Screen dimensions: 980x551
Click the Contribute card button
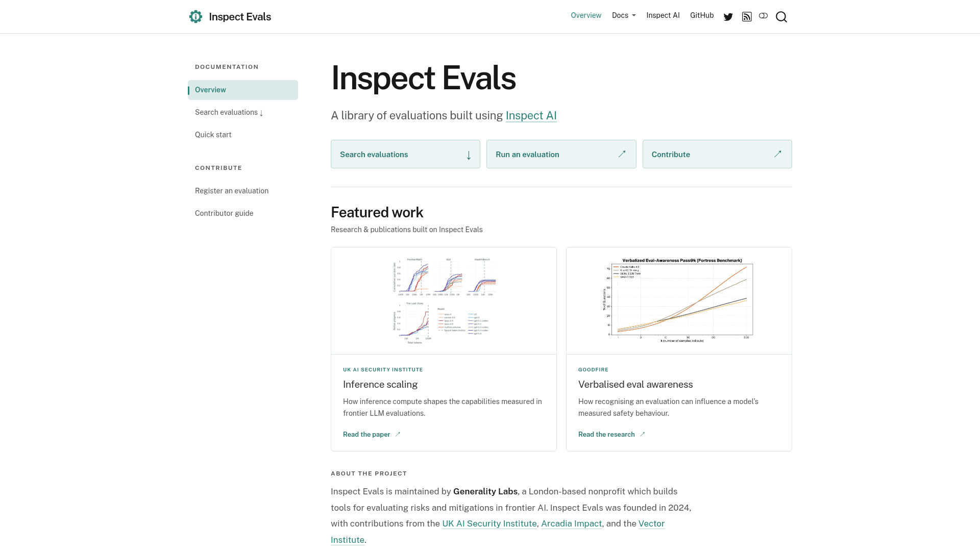pyautogui.click(x=717, y=154)
